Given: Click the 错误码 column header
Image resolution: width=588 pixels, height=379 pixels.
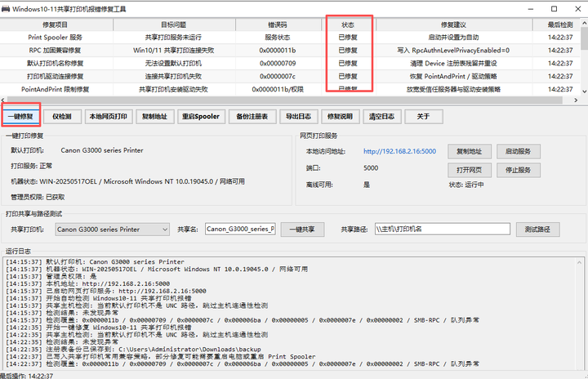Looking at the screenshot, I should tap(278, 25).
